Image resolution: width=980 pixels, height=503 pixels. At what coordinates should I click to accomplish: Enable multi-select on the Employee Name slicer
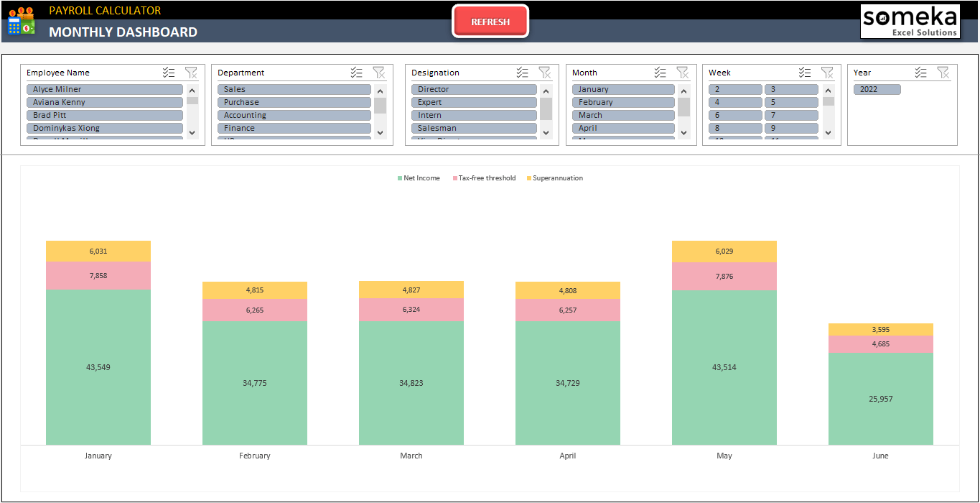[169, 72]
